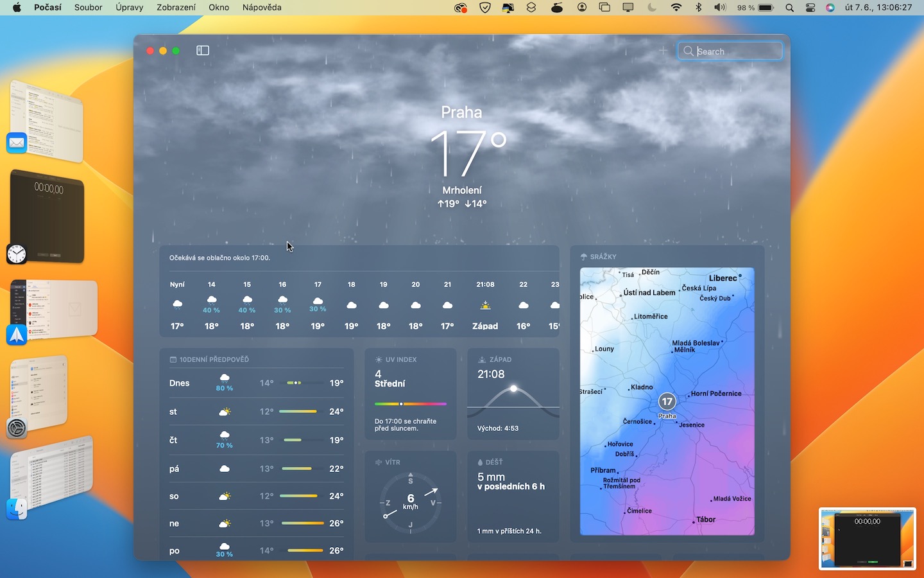Click the temperature range bar for ne
Viewport: 924px width, 578px height.
303,523
